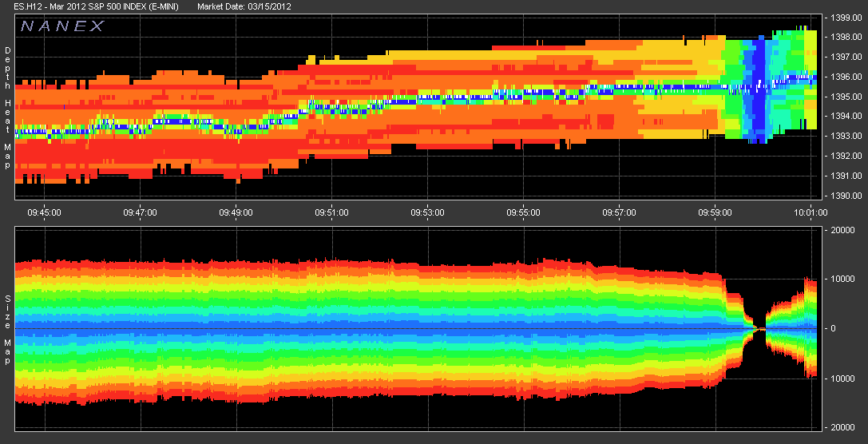Click the pinch point of the size map

[760, 329]
